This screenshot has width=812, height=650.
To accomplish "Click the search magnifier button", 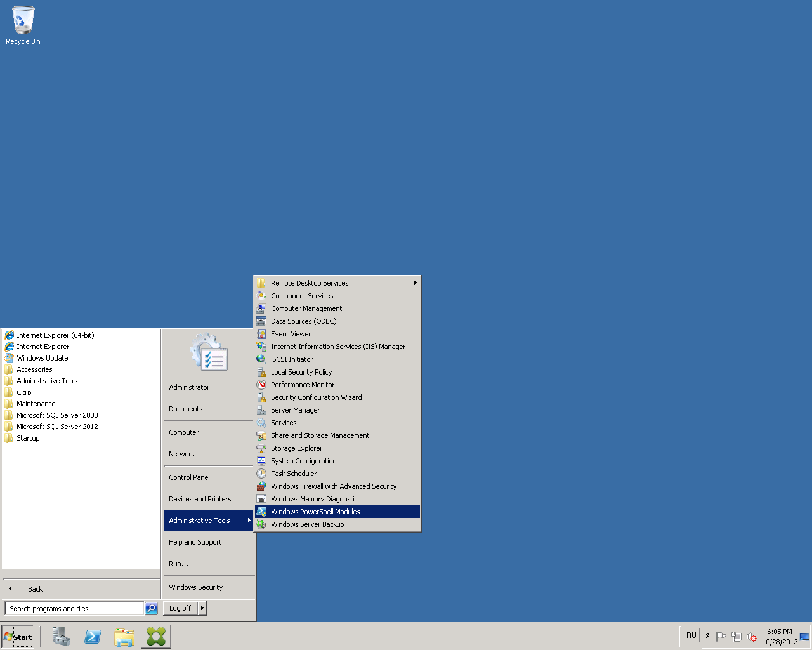I will (x=151, y=609).
